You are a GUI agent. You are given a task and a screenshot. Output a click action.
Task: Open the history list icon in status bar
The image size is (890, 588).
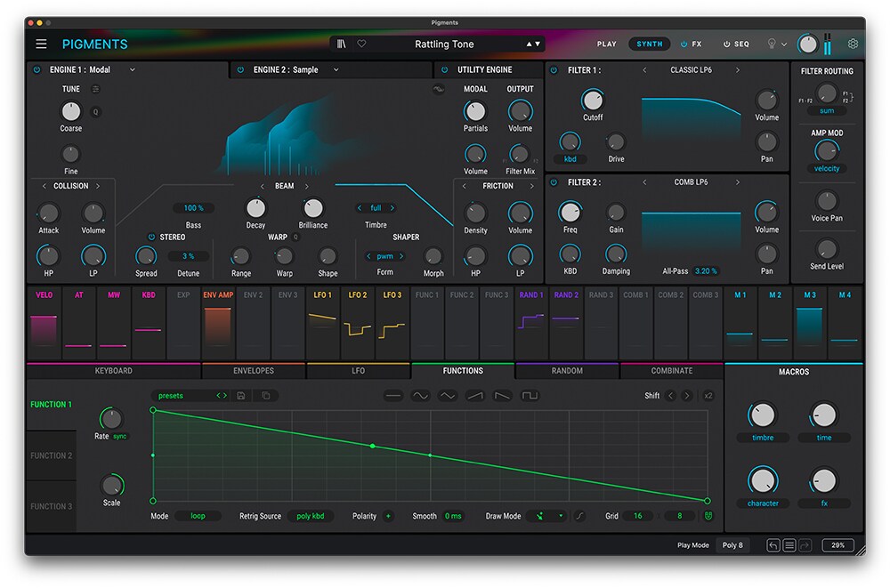click(789, 545)
